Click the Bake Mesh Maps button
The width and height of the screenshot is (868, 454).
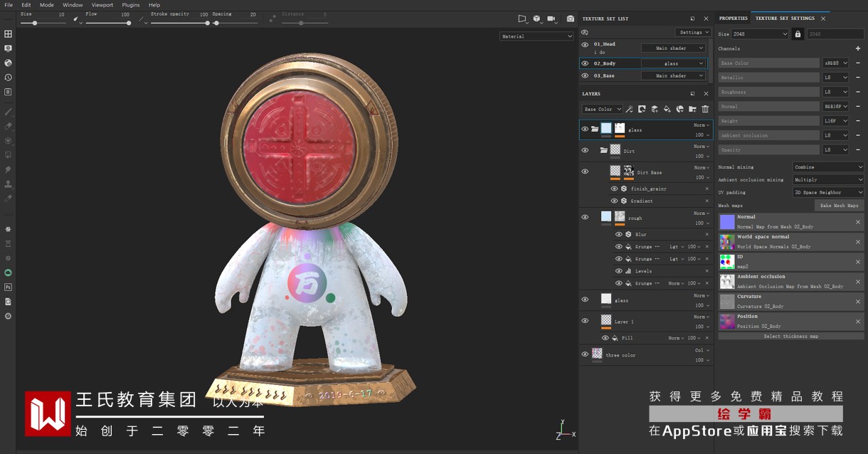(839, 205)
